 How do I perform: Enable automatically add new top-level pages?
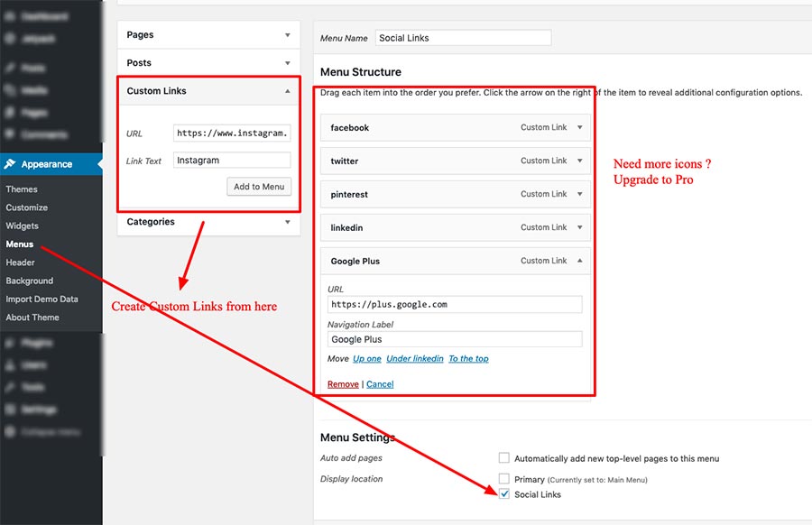[x=504, y=458]
